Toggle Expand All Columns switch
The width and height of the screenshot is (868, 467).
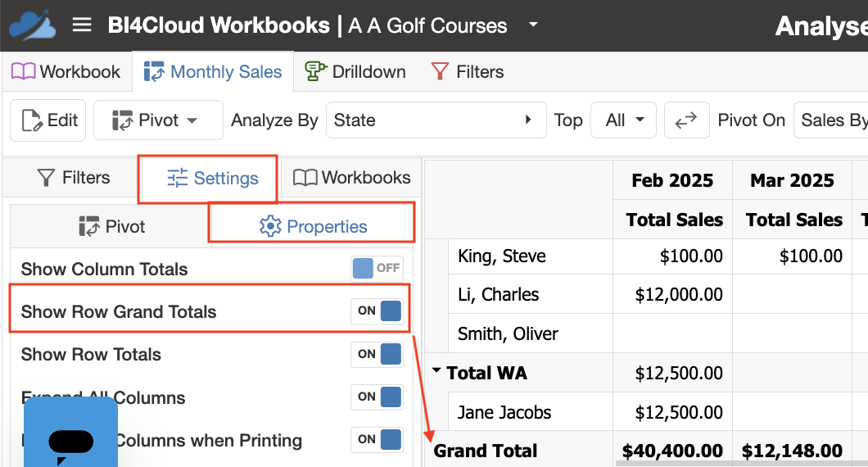point(377,397)
